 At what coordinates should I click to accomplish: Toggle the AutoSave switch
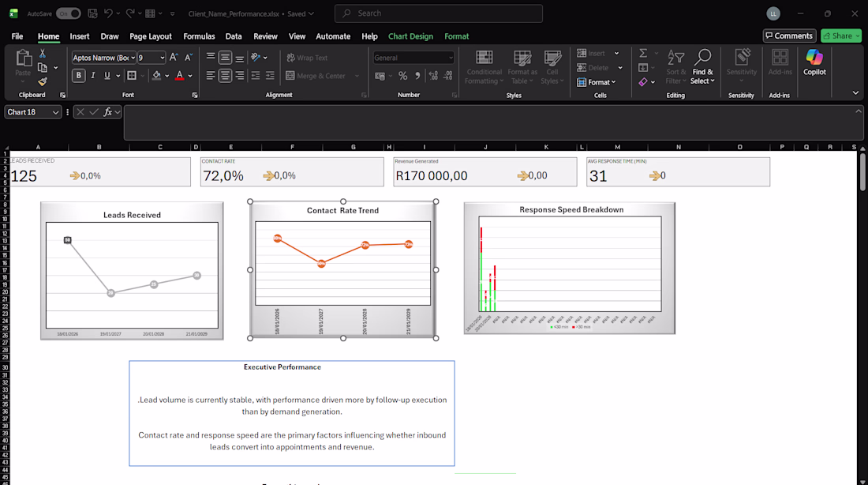click(x=68, y=13)
